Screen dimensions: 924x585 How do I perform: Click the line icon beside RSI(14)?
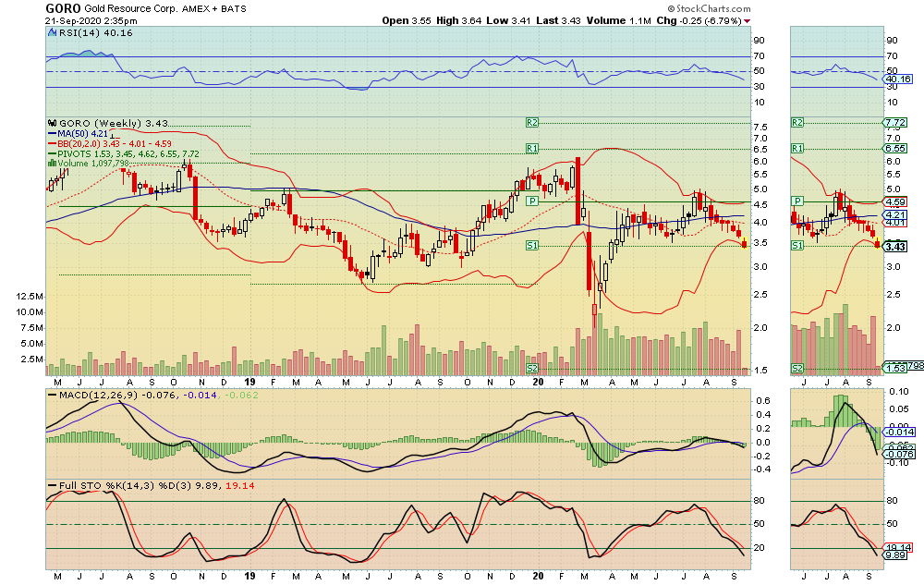[53, 33]
